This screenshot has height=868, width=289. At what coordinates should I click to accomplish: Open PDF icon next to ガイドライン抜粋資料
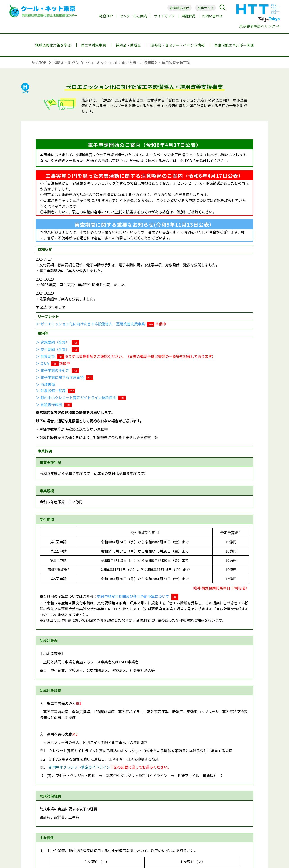122,398
